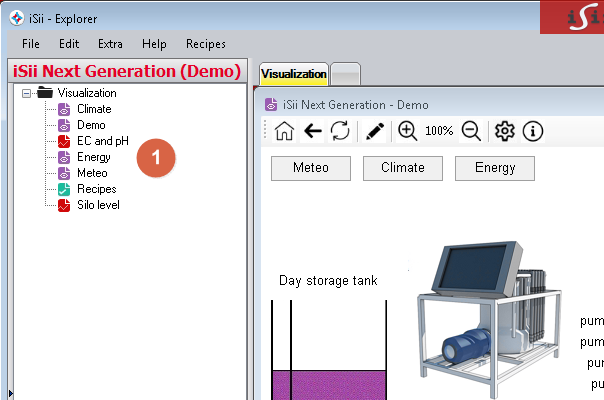
Task: Click the Climate tree item's purple icon
Action: 64,109
